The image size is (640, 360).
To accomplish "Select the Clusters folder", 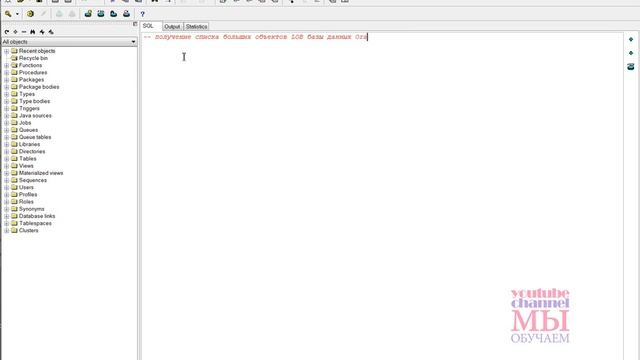I will pos(28,231).
